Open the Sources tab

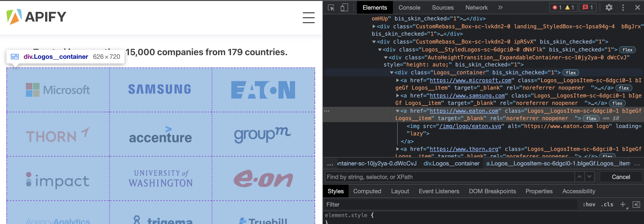click(x=442, y=7)
